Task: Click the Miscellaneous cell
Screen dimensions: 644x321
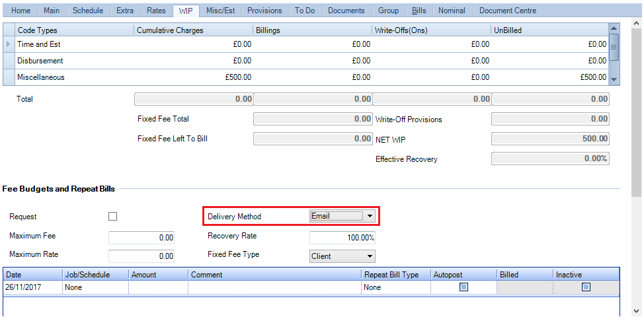Action: click(x=74, y=77)
